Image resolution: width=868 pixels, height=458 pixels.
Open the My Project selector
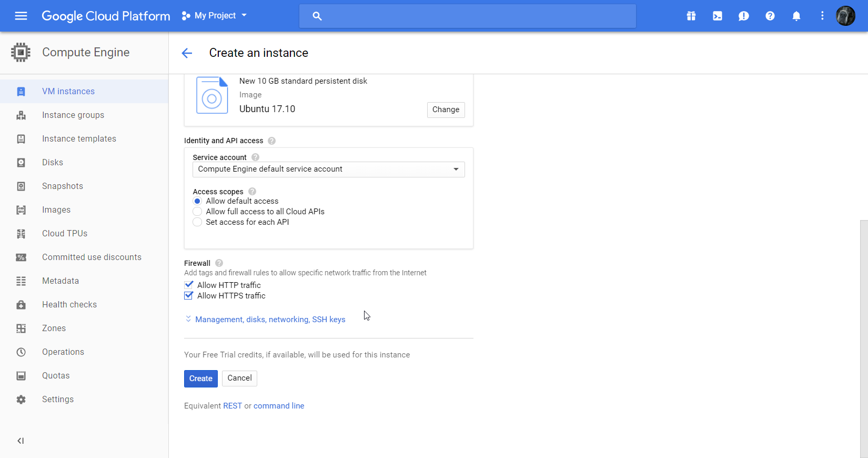(x=214, y=16)
